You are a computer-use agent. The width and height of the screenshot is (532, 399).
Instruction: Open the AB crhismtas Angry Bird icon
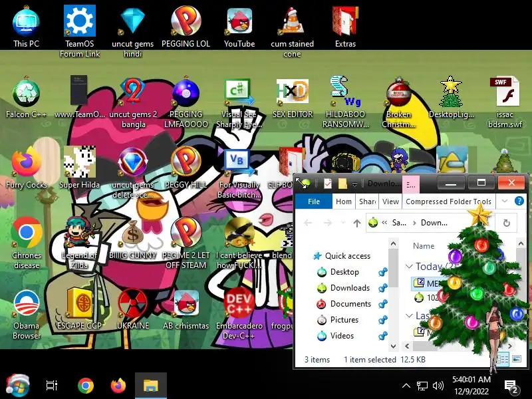[x=186, y=310]
